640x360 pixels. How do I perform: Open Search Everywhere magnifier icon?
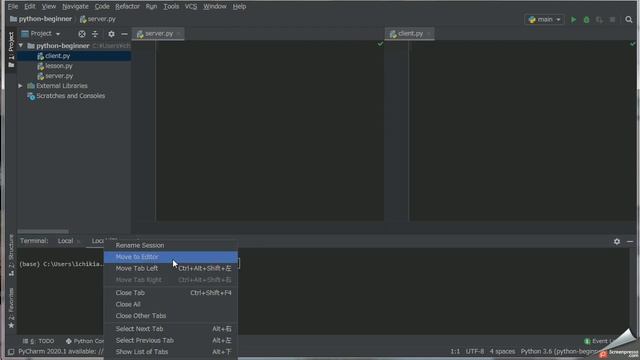click(629, 20)
